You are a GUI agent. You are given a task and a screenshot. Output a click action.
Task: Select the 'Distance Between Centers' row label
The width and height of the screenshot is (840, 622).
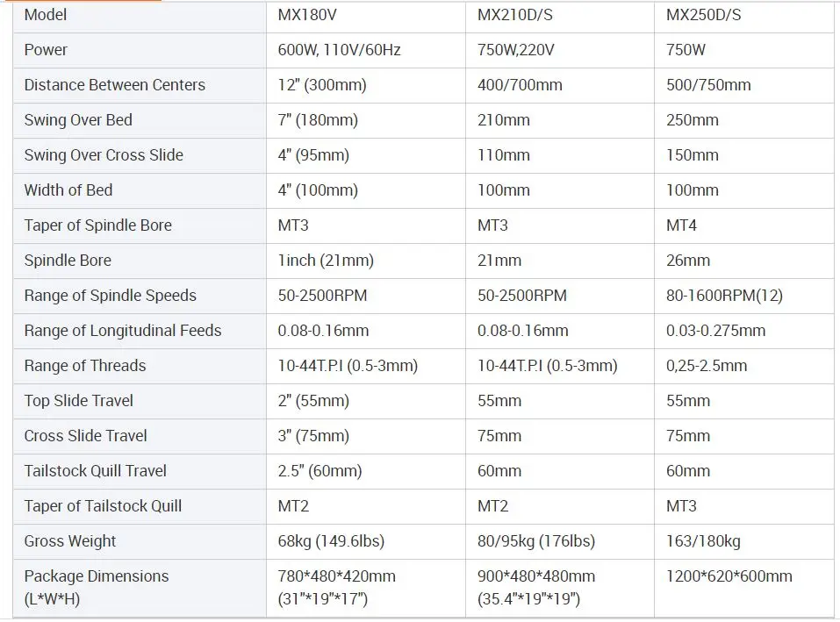click(115, 85)
